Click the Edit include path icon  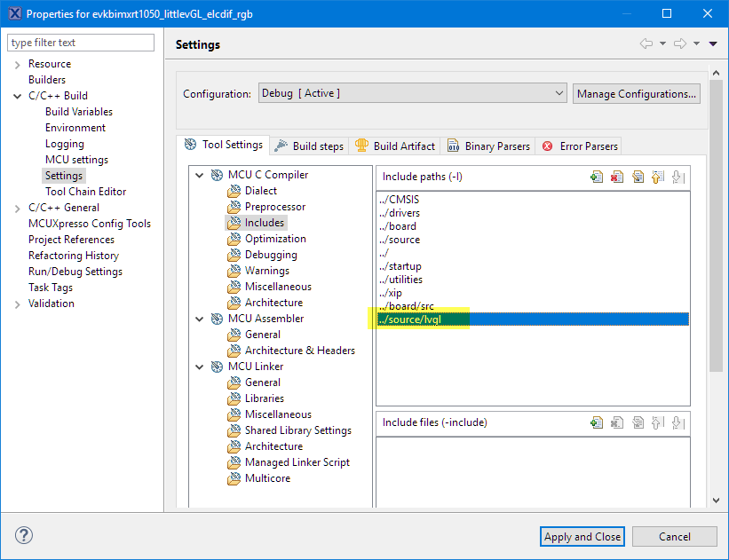pyautogui.click(x=638, y=177)
